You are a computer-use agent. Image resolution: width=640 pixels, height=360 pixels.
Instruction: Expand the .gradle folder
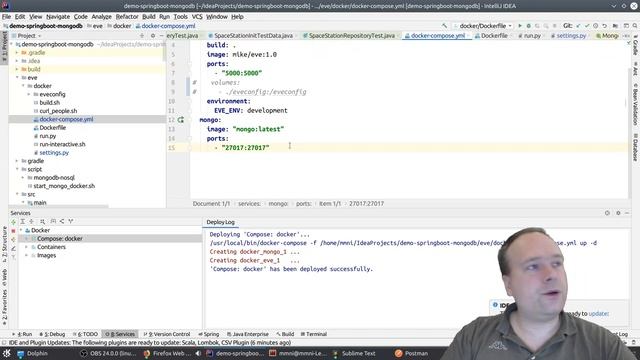click(x=17, y=53)
